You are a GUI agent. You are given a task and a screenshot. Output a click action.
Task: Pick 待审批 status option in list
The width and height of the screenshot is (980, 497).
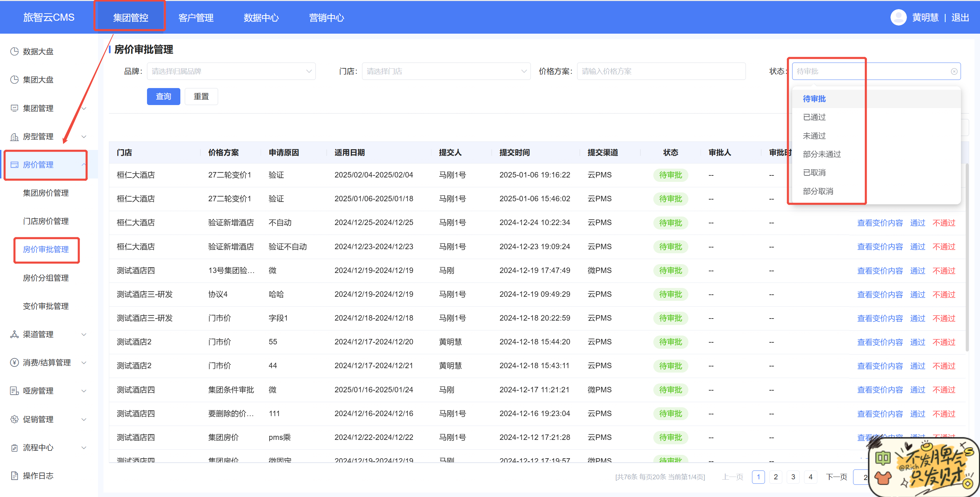(877, 99)
